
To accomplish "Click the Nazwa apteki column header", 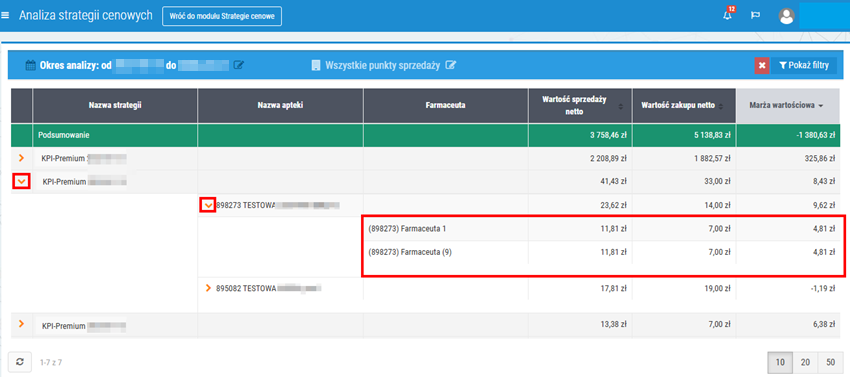I will [x=280, y=106].
